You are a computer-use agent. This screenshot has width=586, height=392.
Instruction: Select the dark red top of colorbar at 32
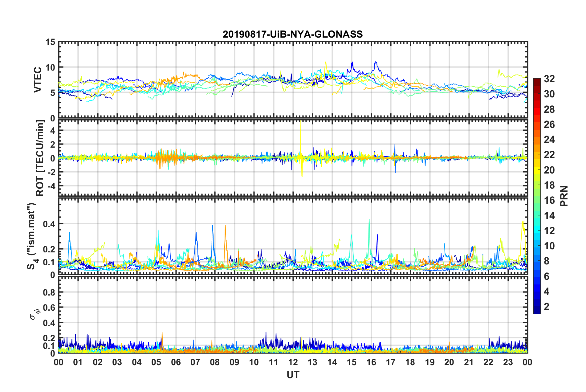[537, 80]
